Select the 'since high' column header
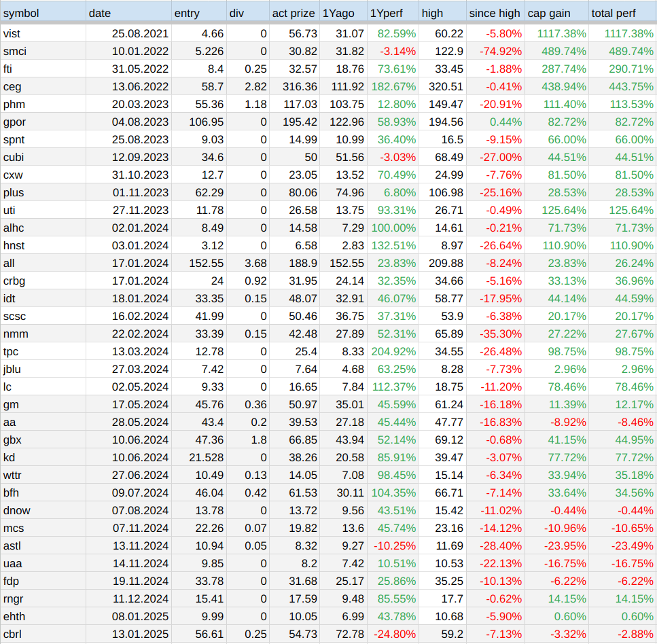Viewport: 657px width, 644px height. point(495,14)
